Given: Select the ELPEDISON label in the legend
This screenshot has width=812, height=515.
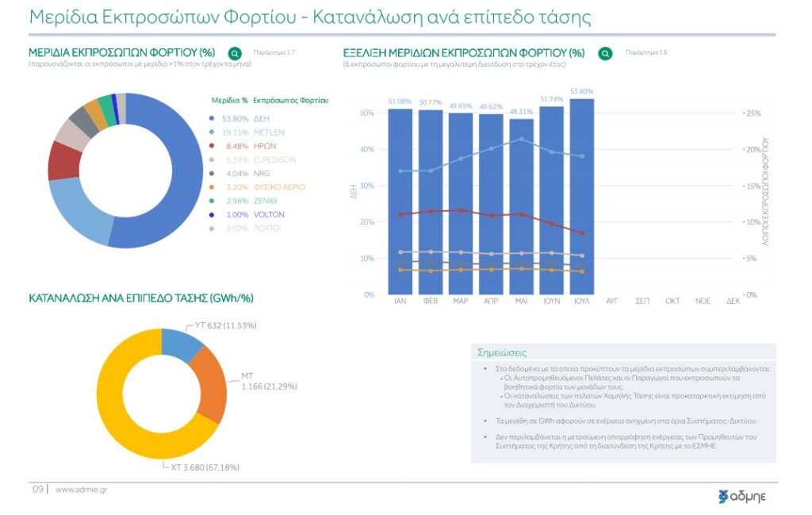Looking at the screenshot, I should (274, 159).
